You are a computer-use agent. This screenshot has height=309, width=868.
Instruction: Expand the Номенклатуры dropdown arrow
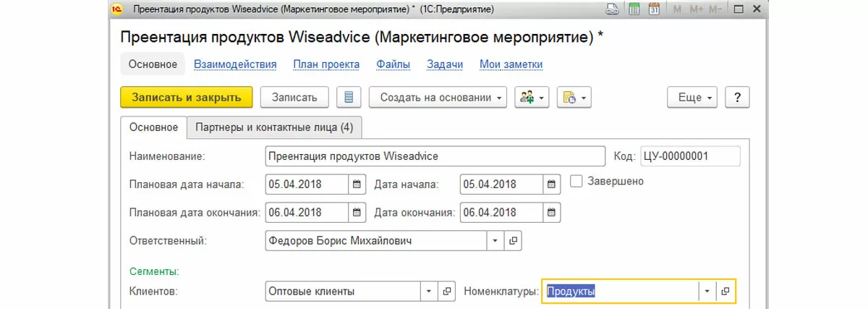pyautogui.click(x=707, y=291)
